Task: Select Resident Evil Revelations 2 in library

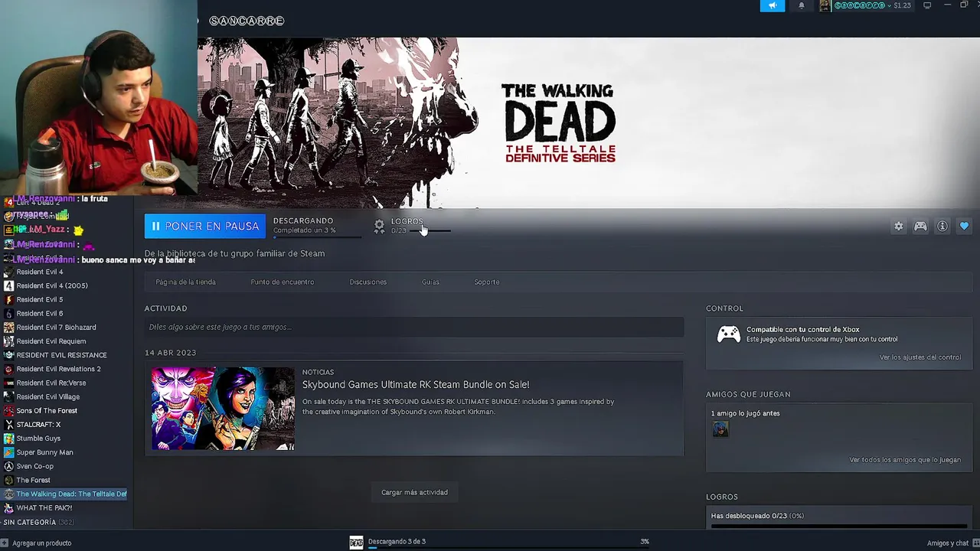Action: point(58,369)
